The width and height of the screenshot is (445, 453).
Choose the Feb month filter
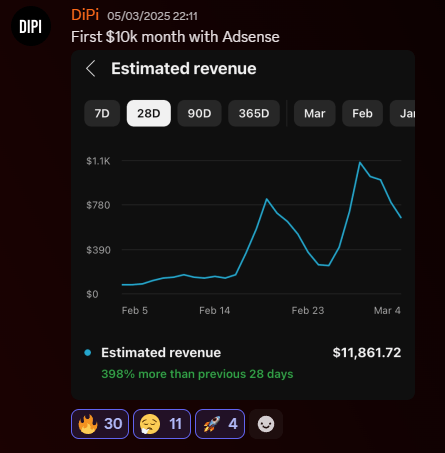[362, 113]
